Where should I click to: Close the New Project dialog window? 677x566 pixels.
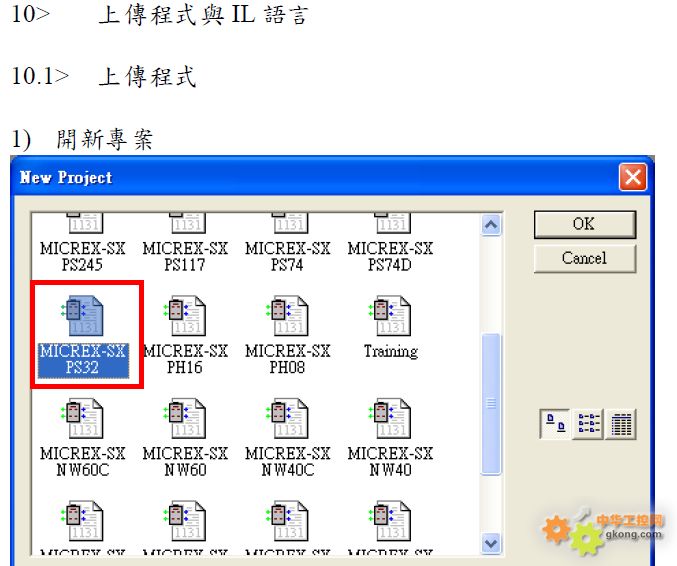pyautogui.click(x=633, y=177)
